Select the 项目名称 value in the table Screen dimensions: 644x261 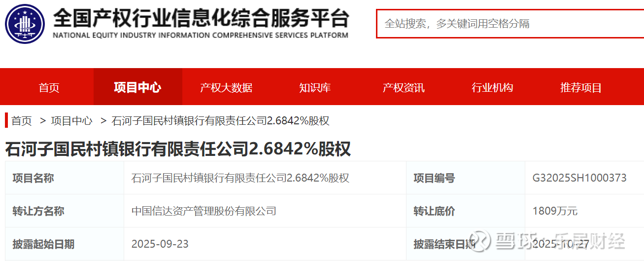[240, 178]
